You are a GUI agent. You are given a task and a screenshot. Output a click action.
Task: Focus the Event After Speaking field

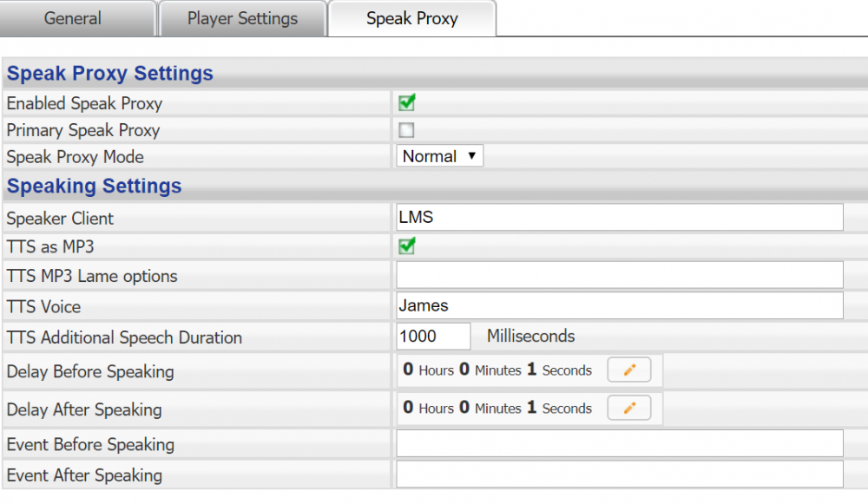[x=620, y=475]
